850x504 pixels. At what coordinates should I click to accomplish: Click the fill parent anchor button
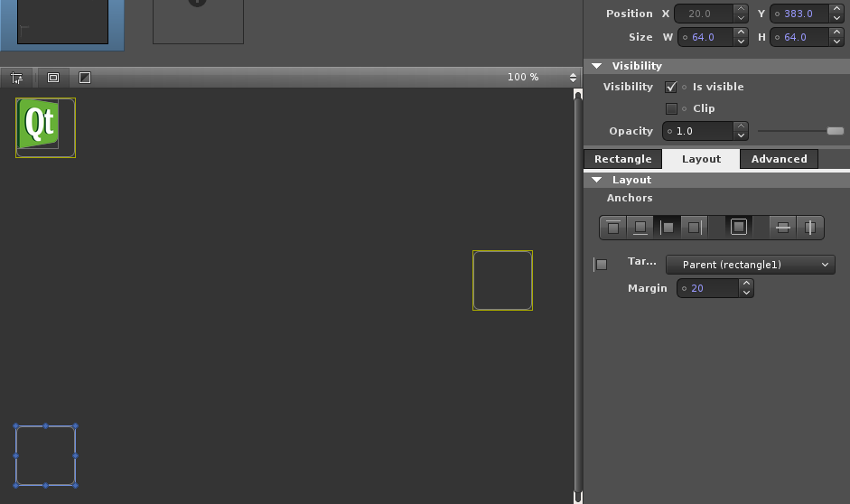pyautogui.click(x=739, y=228)
